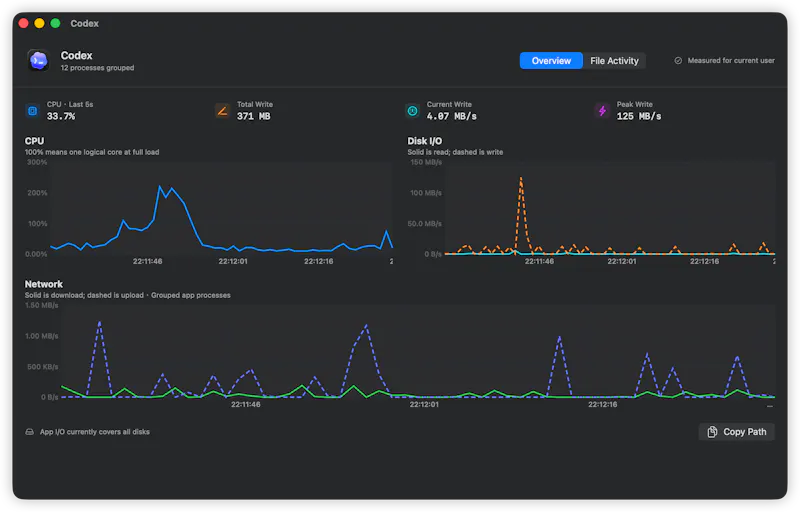Switch to the File Activity tab
Viewport: 800px width, 512px height.
pos(614,61)
